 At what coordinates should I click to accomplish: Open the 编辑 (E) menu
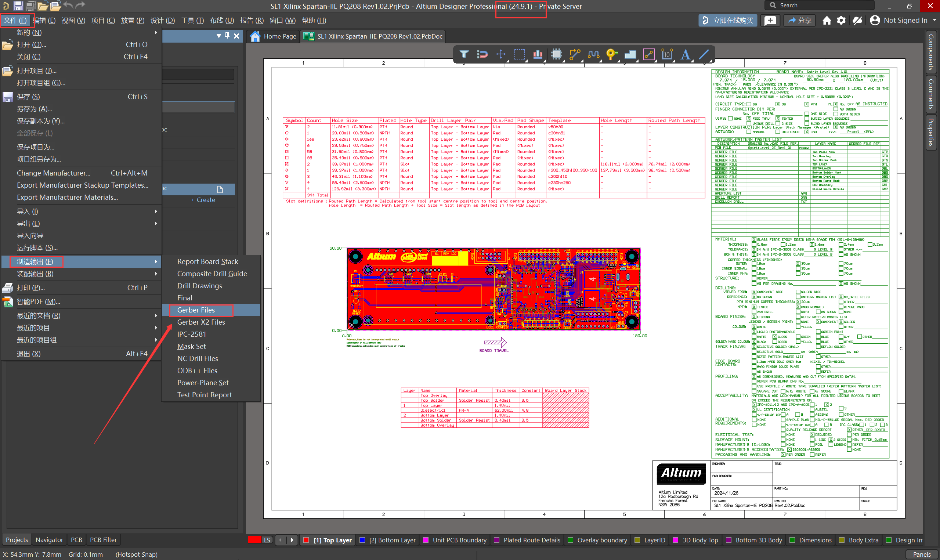point(44,20)
